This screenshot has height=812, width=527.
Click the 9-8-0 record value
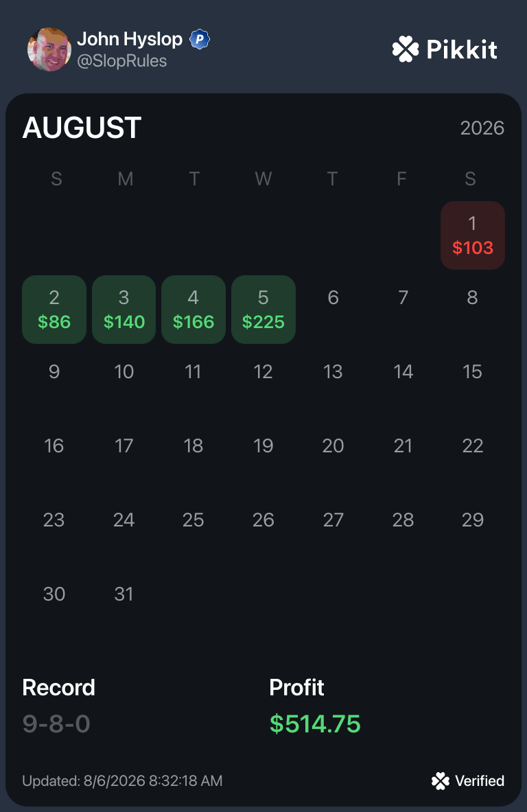click(x=56, y=723)
